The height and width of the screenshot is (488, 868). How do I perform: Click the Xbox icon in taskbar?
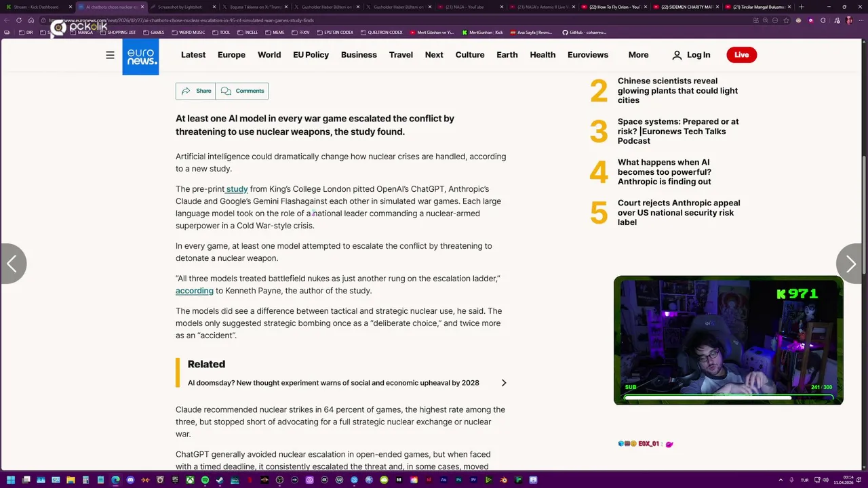pyautogui.click(x=190, y=480)
